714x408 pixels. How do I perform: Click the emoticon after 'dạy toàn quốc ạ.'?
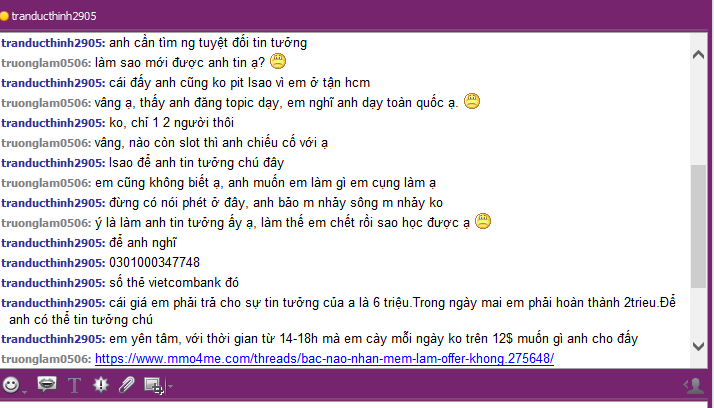tap(472, 101)
